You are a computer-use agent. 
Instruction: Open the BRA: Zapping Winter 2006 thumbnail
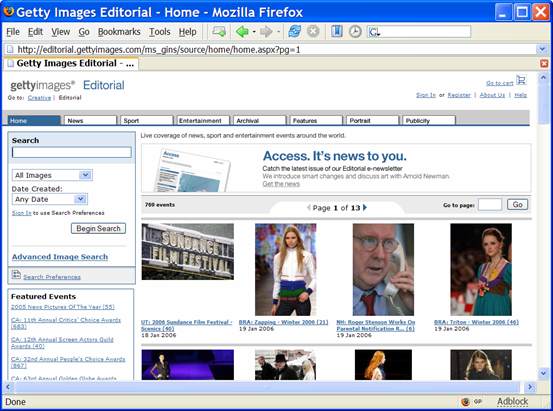coord(286,270)
